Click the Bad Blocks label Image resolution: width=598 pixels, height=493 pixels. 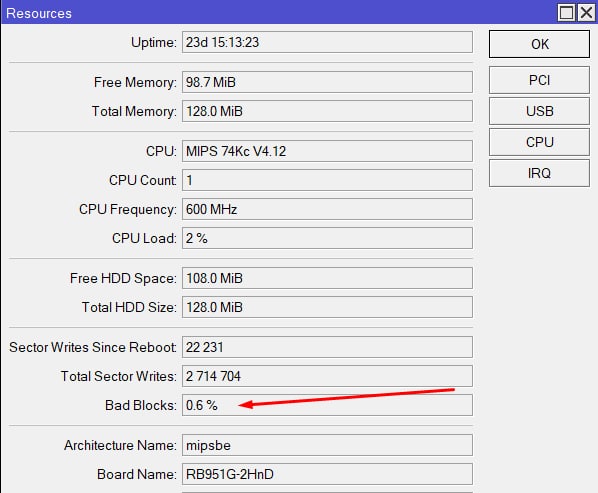point(141,405)
